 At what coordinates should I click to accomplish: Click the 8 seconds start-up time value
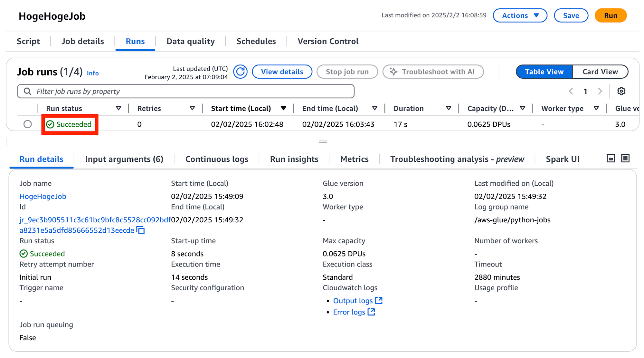pos(187,254)
